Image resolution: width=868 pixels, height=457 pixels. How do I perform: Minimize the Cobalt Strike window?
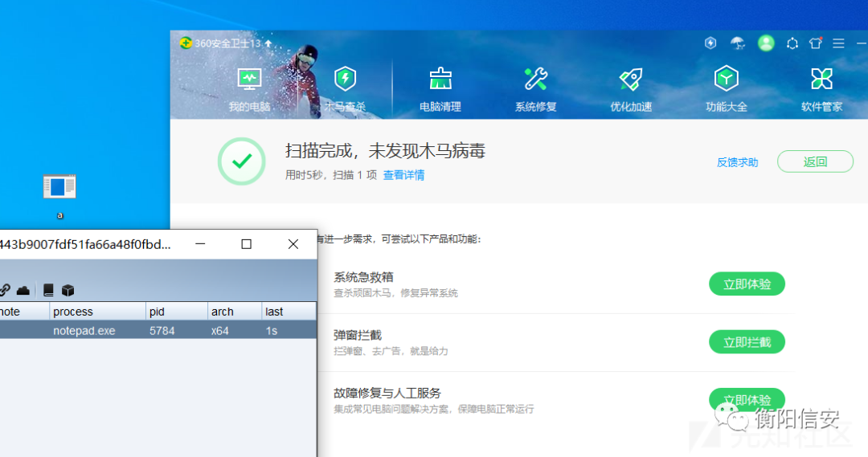point(200,244)
